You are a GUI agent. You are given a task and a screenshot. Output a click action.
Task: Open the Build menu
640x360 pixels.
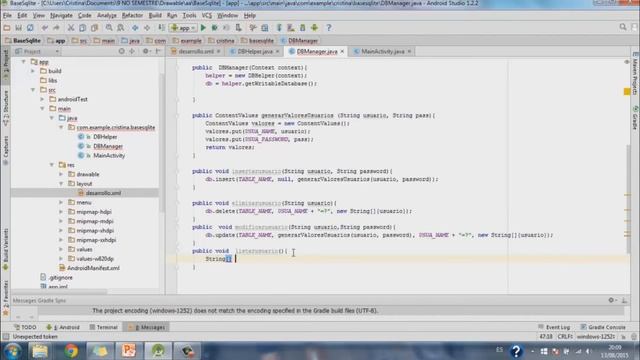pos(155,16)
